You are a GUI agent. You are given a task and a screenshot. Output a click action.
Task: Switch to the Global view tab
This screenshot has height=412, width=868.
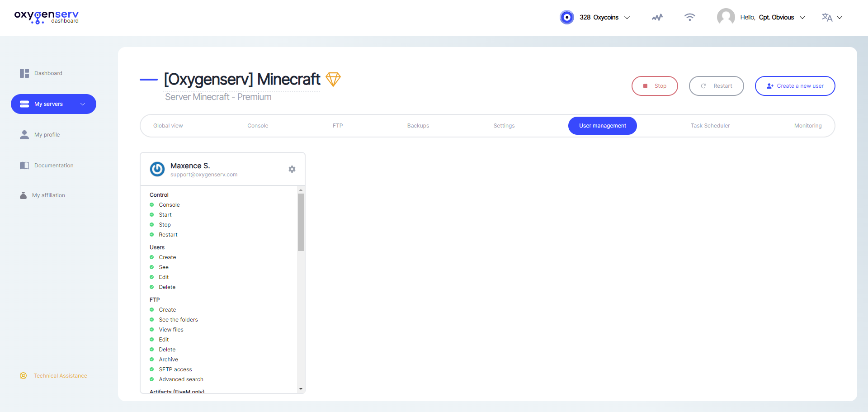(x=168, y=126)
